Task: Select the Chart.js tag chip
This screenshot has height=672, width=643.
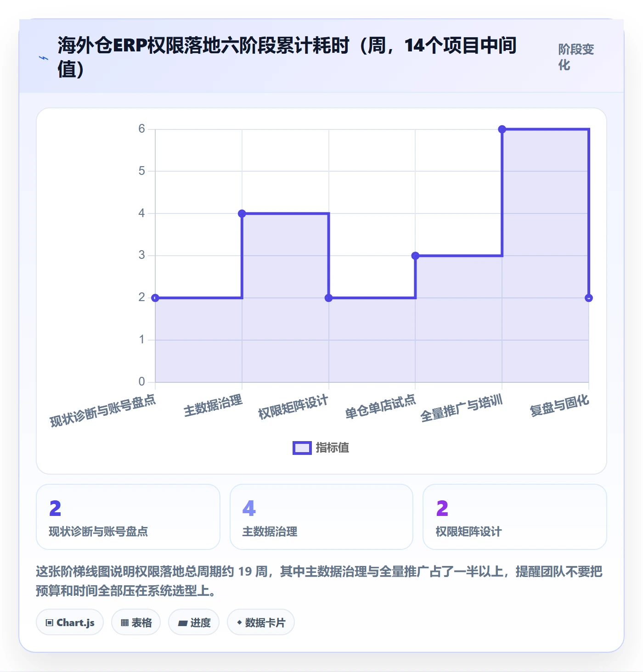Action: pyautogui.click(x=70, y=622)
